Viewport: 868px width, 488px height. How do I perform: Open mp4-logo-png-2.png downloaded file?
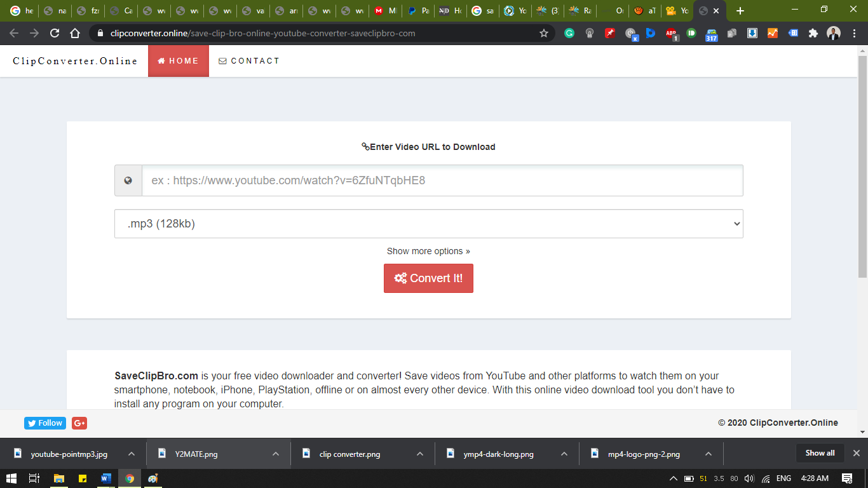coord(644,454)
